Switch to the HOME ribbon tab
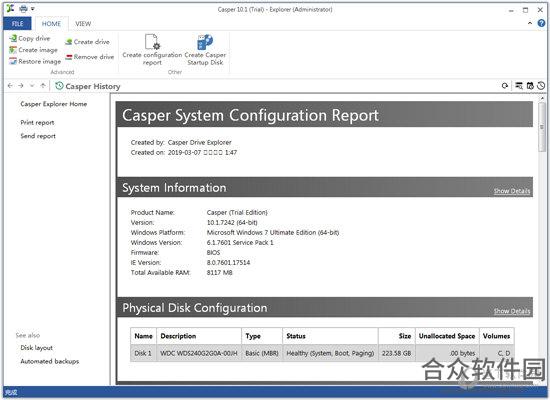The width and height of the screenshot is (550, 400). [x=51, y=24]
